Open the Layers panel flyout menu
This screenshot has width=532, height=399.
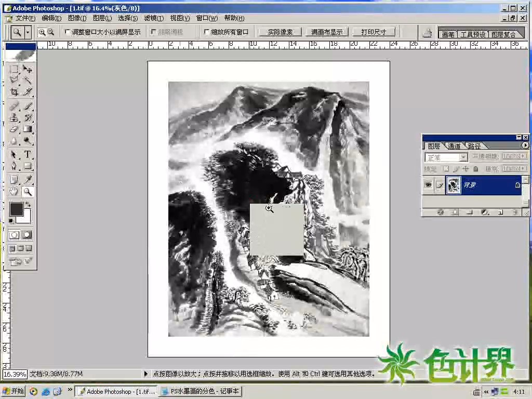pos(526,146)
